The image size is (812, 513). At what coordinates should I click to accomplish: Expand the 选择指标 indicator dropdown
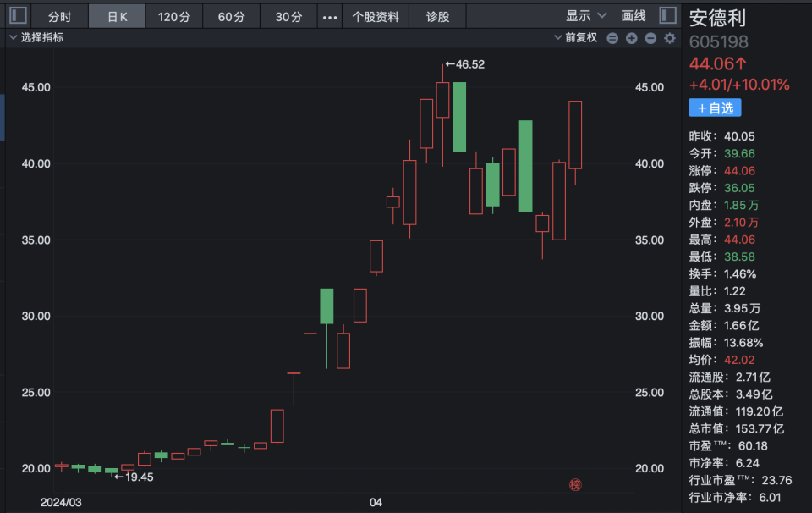point(36,38)
